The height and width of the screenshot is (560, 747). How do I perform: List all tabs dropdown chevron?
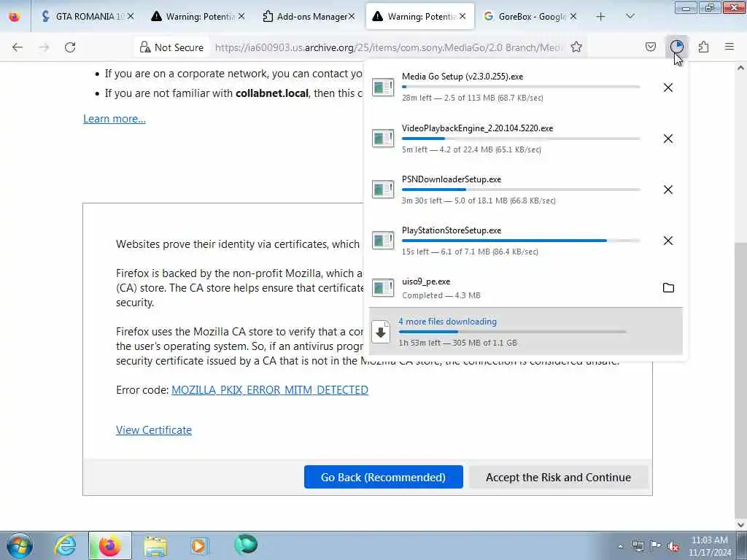(630, 17)
